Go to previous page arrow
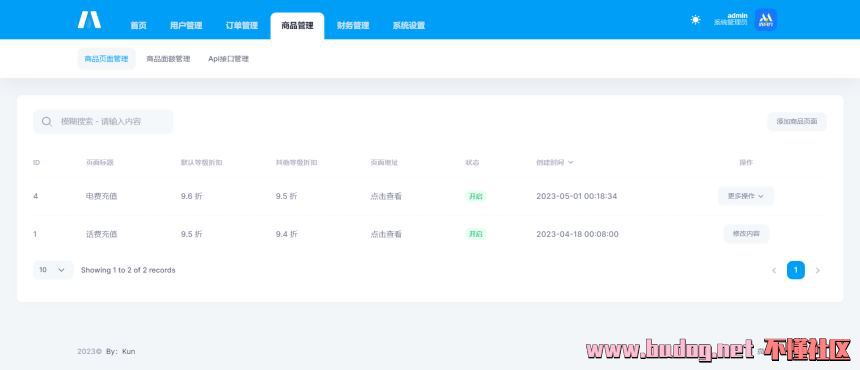Screen dimensions: 860x370 tap(774, 270)
